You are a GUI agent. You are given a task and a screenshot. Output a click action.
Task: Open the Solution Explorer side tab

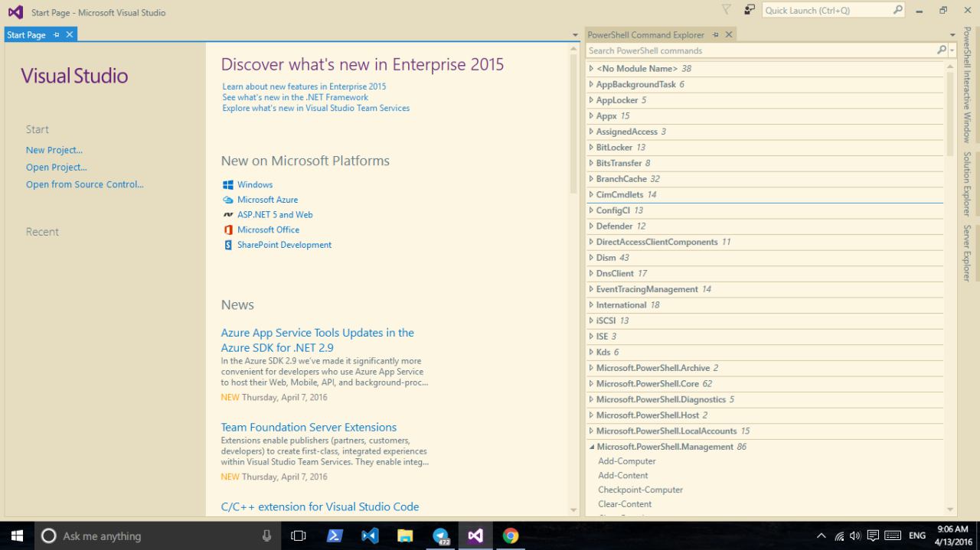967,184
